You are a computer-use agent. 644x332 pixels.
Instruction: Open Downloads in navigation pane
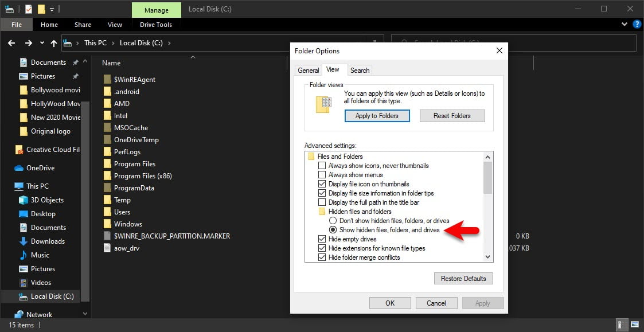[42, 241]
